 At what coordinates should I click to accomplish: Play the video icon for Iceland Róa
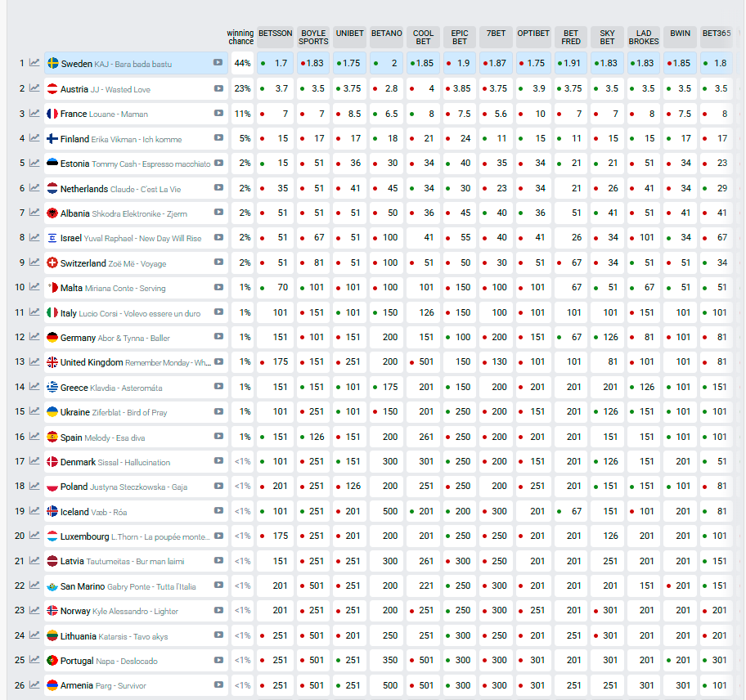[x=218, y=510]
